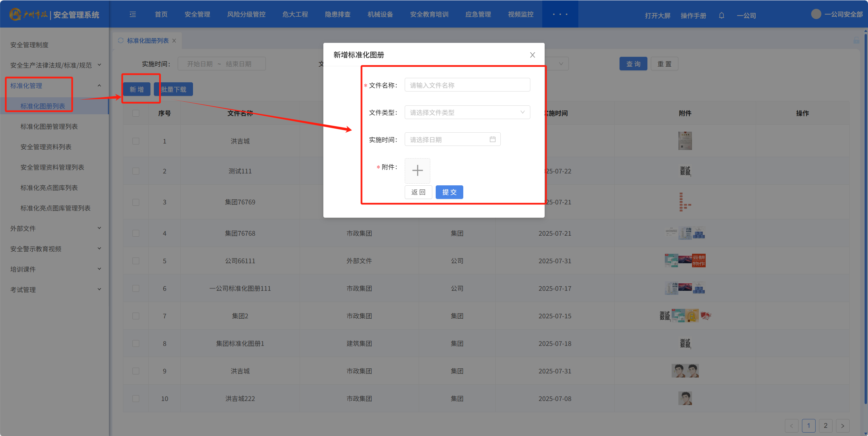The width and height of the screenshot is (868, 436).
Task: Tick the checkbox for row 5 公司66111
Action: point(136,261)
